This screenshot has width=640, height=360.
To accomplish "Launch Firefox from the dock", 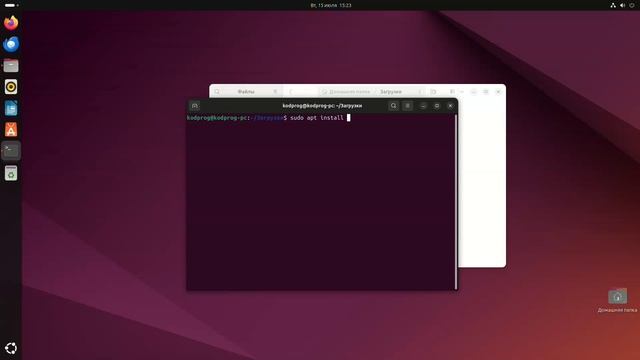I will pos(11,23).
